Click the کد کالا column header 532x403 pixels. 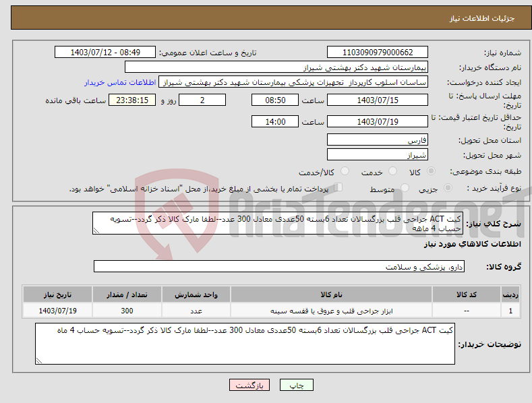tap(466, 294)
